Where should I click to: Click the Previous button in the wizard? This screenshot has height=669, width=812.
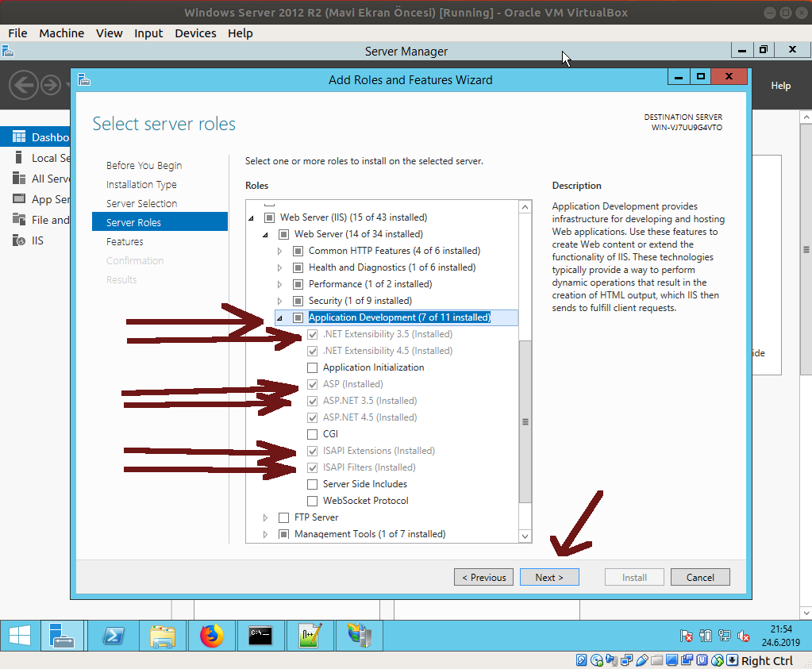click(x=483, y=577)
